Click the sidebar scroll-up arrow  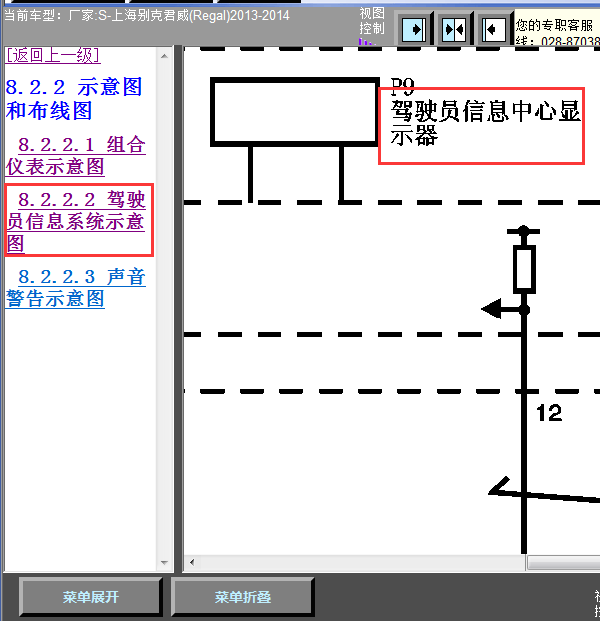164,56
